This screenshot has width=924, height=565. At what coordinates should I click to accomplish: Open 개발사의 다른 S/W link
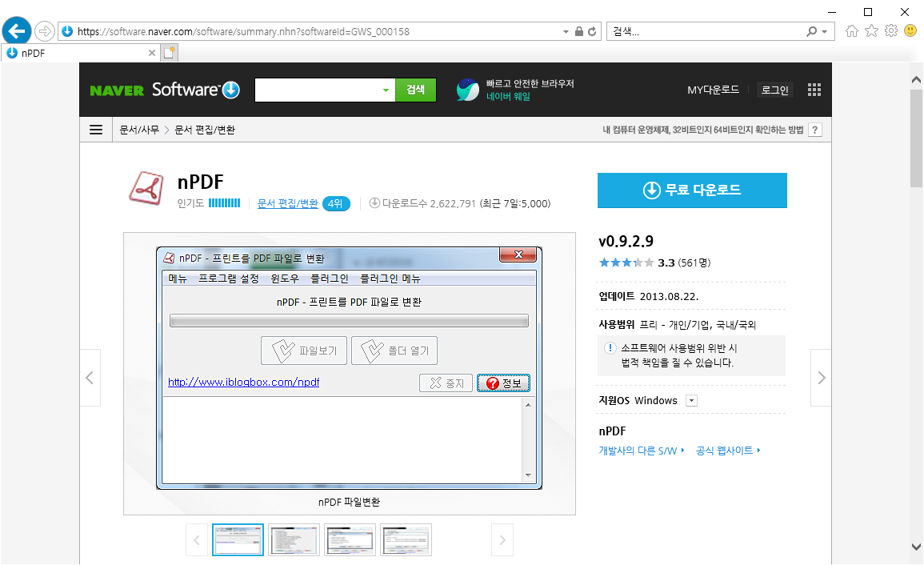point(641,451)
